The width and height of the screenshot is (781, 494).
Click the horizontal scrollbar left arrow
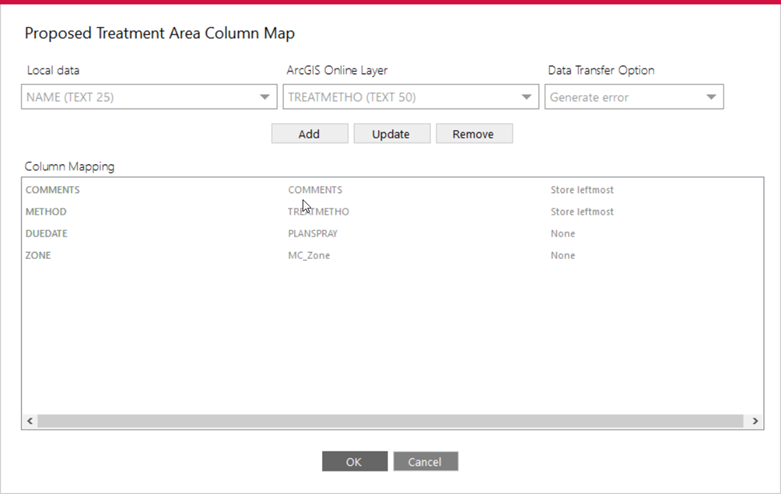point(30,421)
